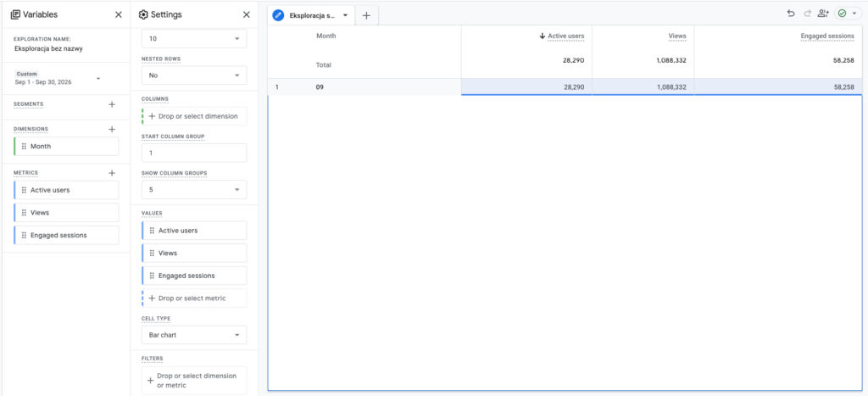Select the Month dimension chip
868x396 pixels.
66,146
